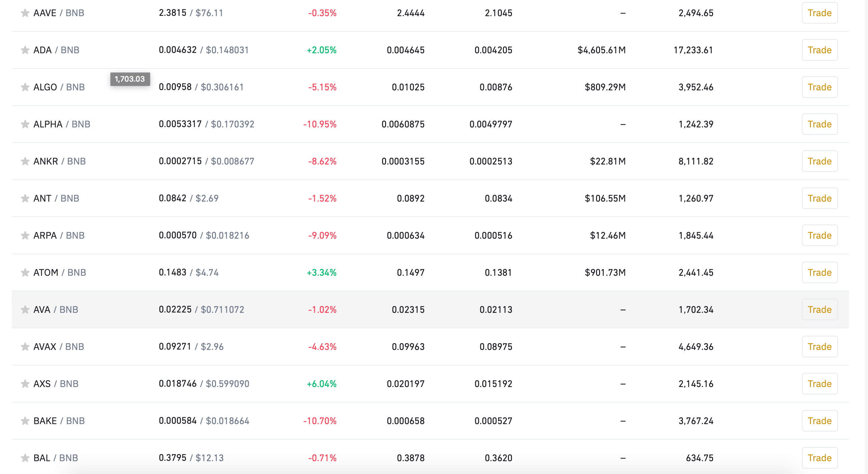Click AVAX volume 4,649.36
This screenshot has width=868, height=474.
(x=696, y=347)
